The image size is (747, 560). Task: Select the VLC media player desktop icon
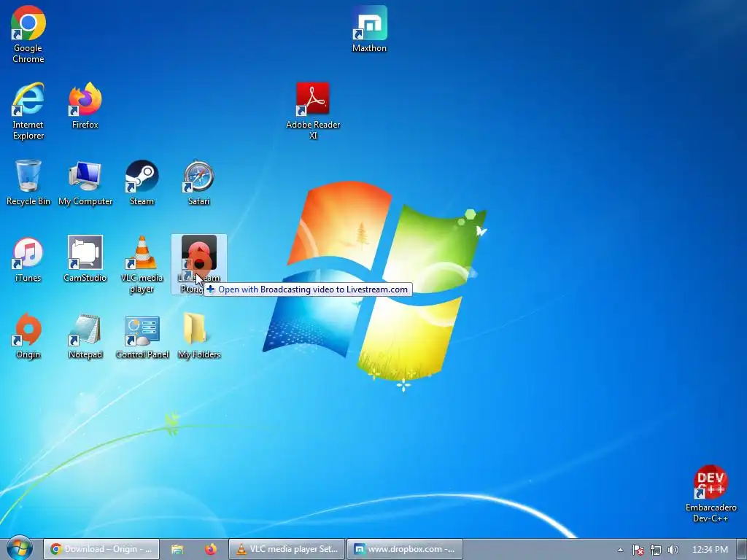142,265
